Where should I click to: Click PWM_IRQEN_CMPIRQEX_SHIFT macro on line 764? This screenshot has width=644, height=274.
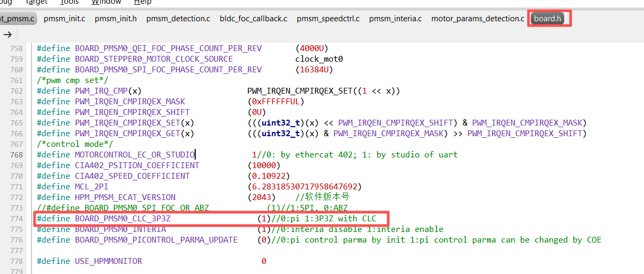pos(132,112)
